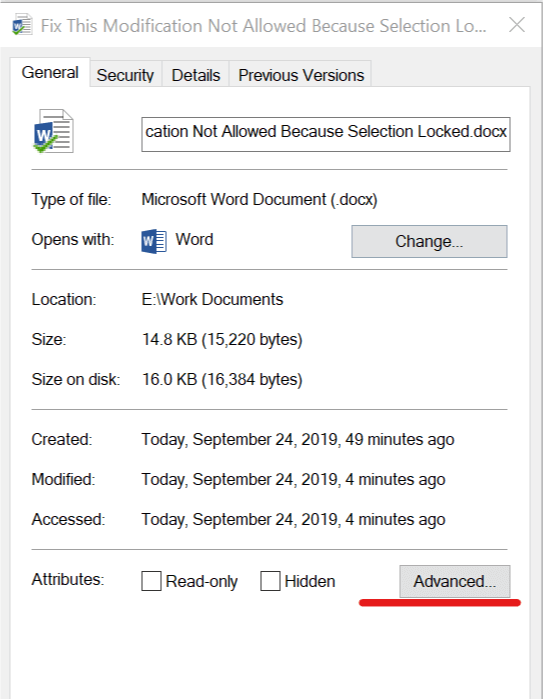Viewport: 543px width, 699px height.
Task: Click the Word app icon beside Opens with
Action: 154,241
